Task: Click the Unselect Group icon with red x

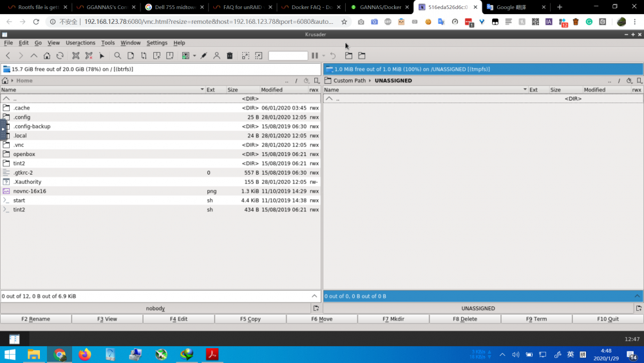Action: coord(89,55)
